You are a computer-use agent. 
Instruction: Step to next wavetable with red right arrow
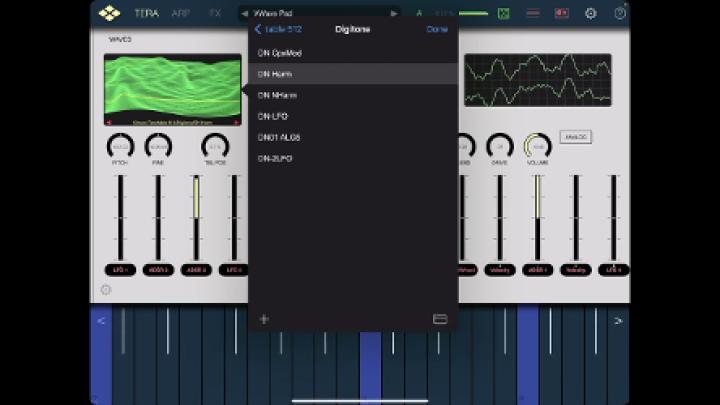[236, 123]
